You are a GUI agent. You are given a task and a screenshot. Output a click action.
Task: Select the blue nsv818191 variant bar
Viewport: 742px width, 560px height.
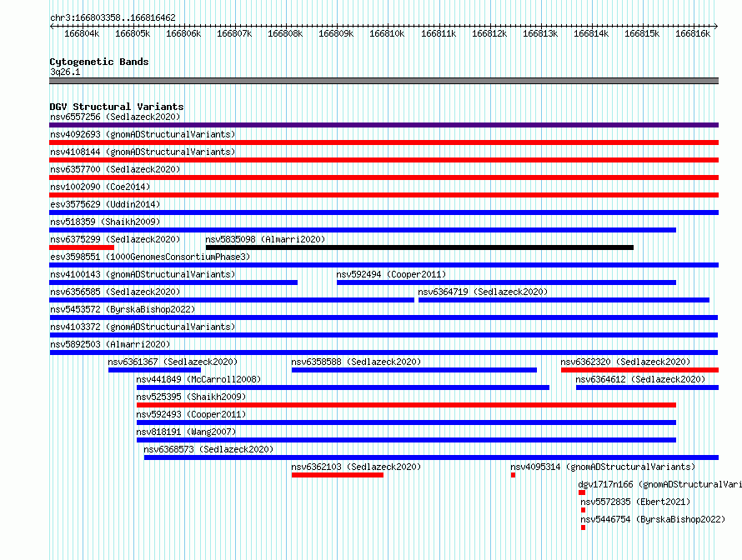tap(406, 440)
